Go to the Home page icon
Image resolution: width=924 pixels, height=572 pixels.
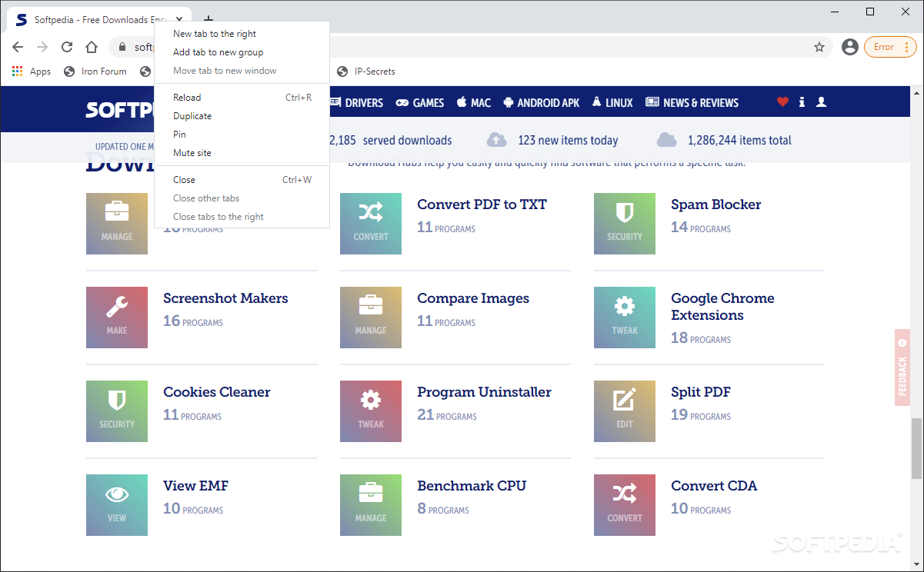92,47
